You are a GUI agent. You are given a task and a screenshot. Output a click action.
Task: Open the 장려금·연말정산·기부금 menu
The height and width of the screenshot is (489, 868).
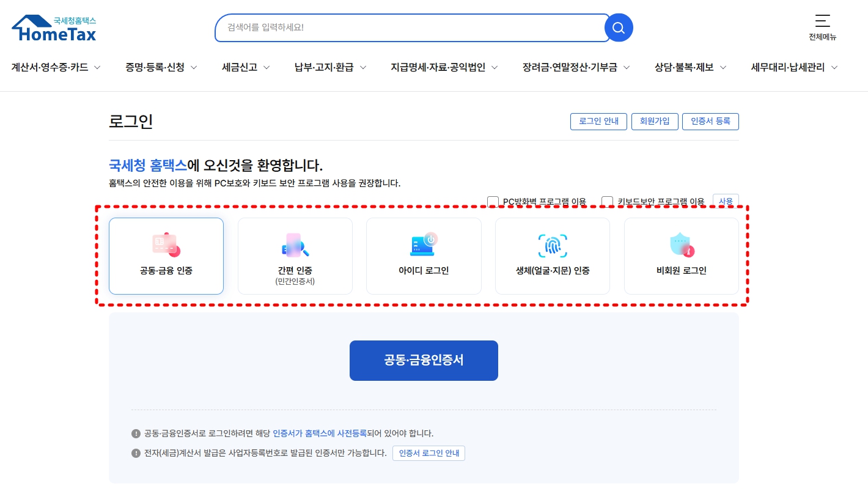click(x=570, y=67)
